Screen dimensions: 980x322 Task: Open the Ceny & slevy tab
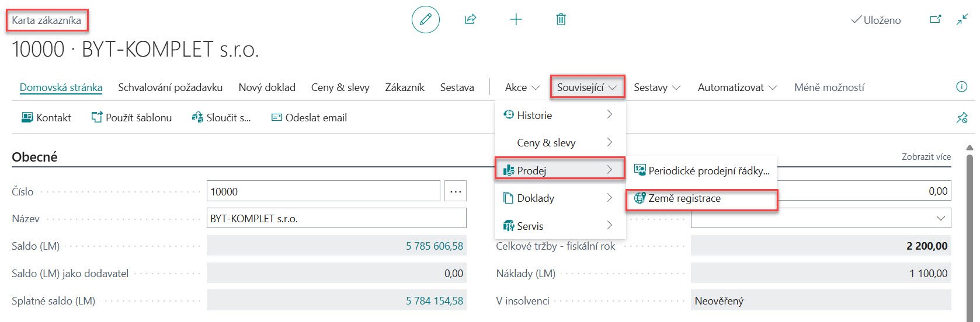click(x=340, y=87)
